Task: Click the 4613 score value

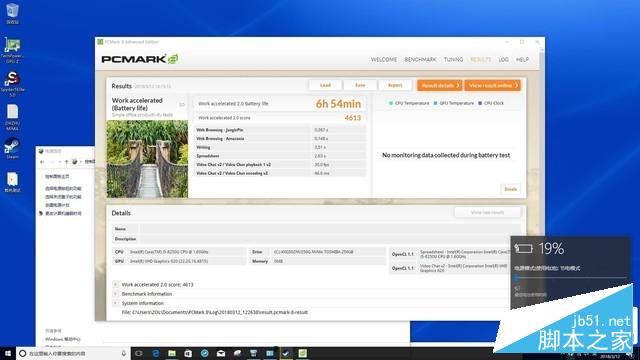Action: pyautogui.click(x=353, y=118)
